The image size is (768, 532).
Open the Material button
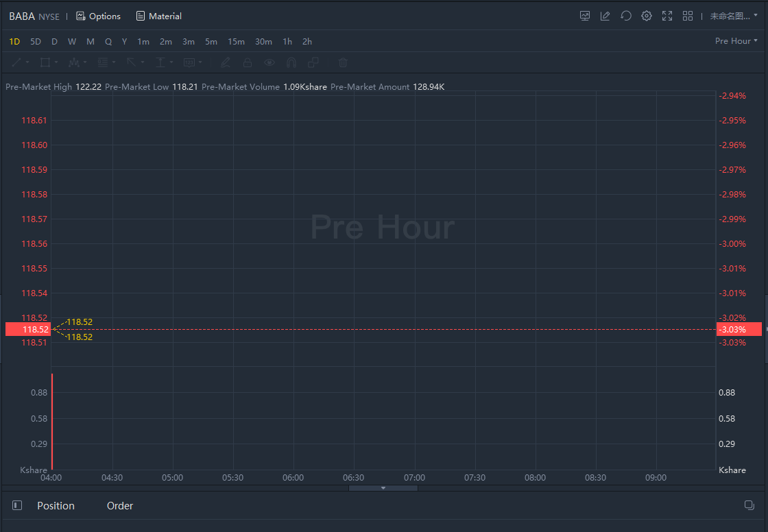pos(158,16)
